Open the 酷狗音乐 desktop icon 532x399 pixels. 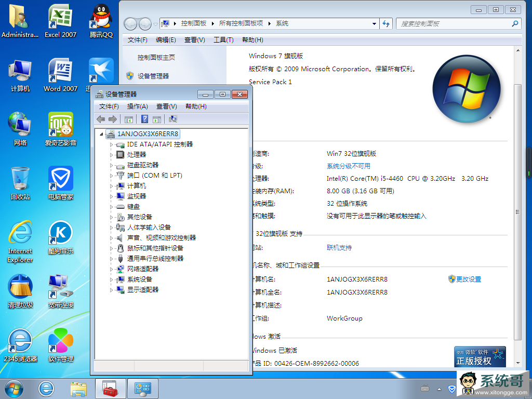click(60, 237)
